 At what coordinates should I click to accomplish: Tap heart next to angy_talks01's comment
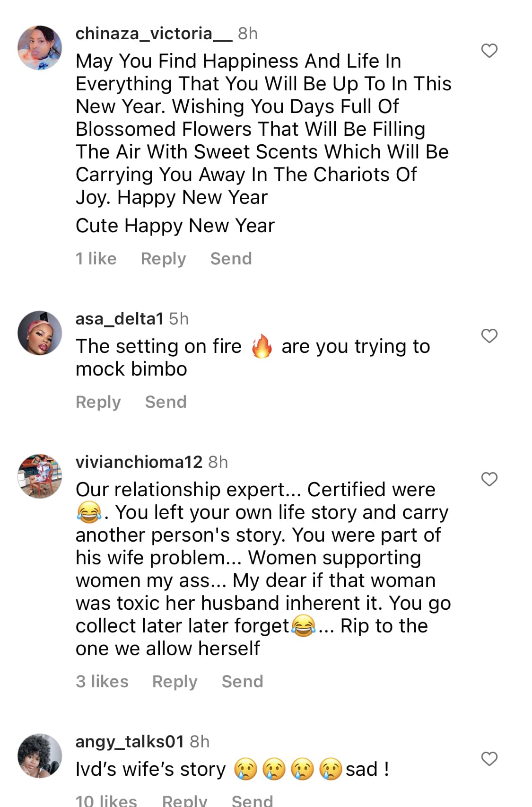pos(489,759)
